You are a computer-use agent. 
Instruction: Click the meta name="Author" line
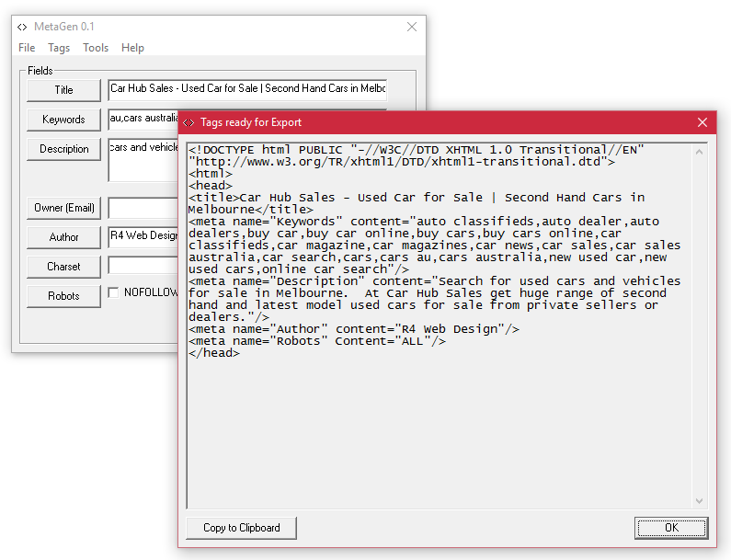coord(354,329)
